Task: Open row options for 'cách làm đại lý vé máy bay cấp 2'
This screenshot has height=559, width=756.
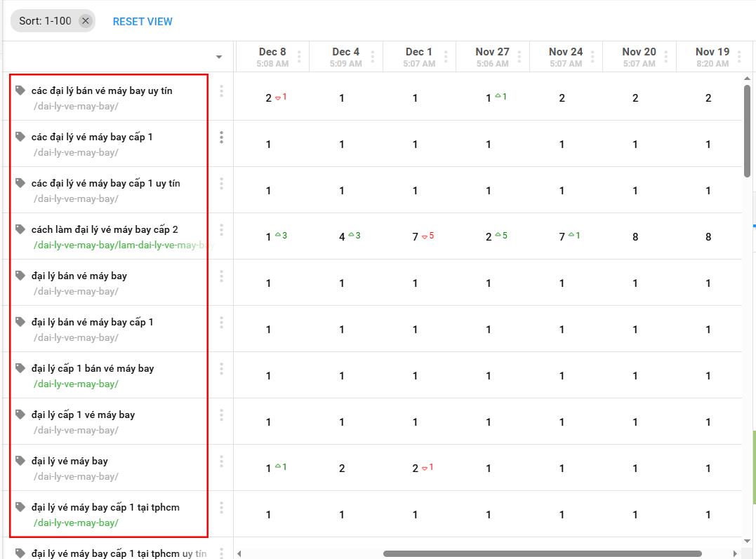Action: [x=221, y=230]
